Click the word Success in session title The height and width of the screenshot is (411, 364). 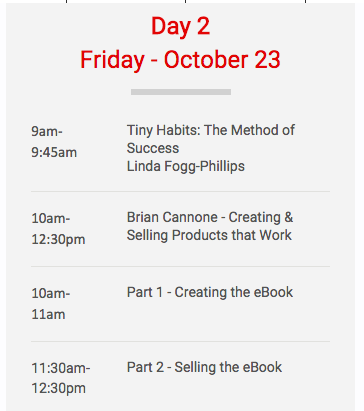point(153,148)
